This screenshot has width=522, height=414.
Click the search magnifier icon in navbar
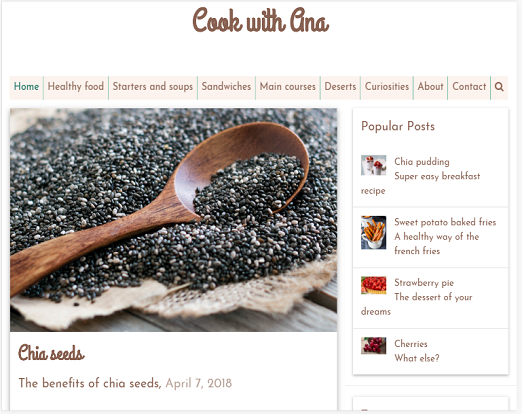pyautogui.click(x=499, y=87)
